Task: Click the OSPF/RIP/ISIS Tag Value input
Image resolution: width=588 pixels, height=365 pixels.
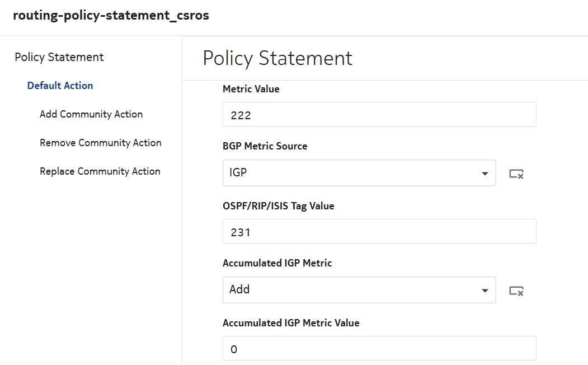Action: [x=379, y=231]
